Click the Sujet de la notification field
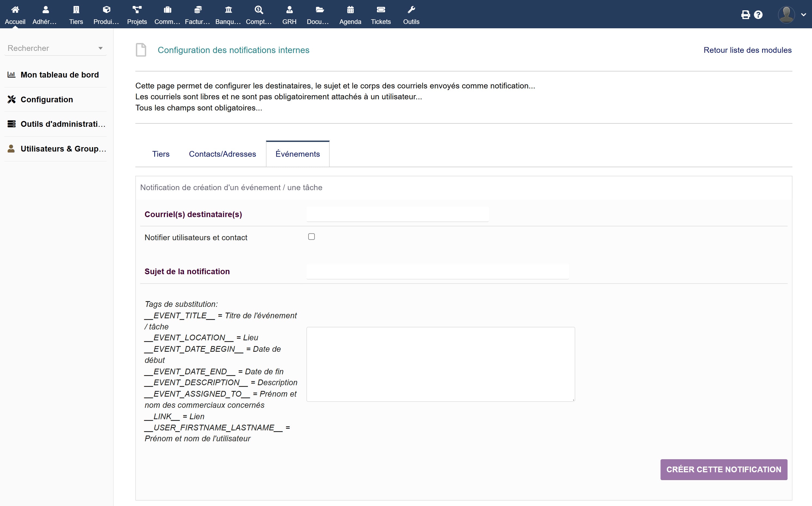812x506 pixels. click(x=437, y=272)
